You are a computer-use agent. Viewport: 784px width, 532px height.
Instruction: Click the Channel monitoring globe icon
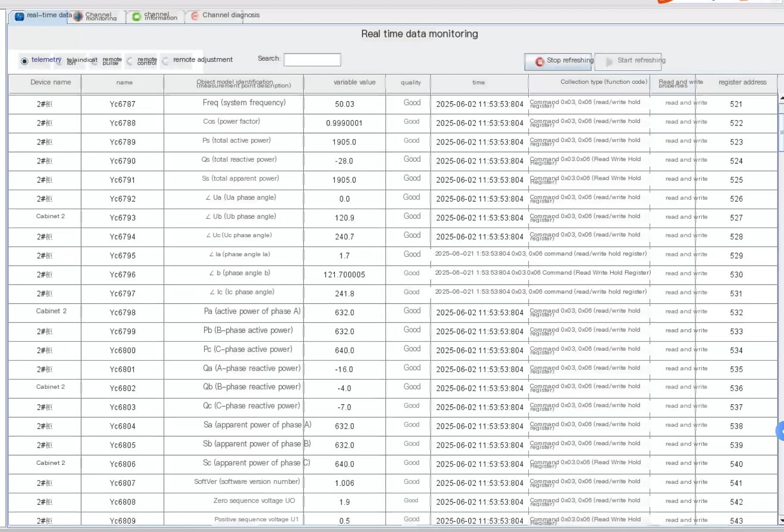click(77, 17)
